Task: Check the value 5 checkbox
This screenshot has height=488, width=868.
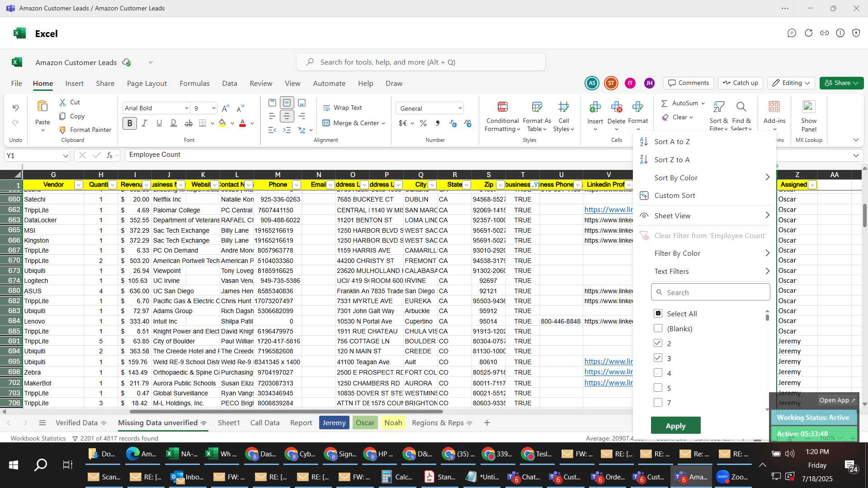Action: pos(658,388)
